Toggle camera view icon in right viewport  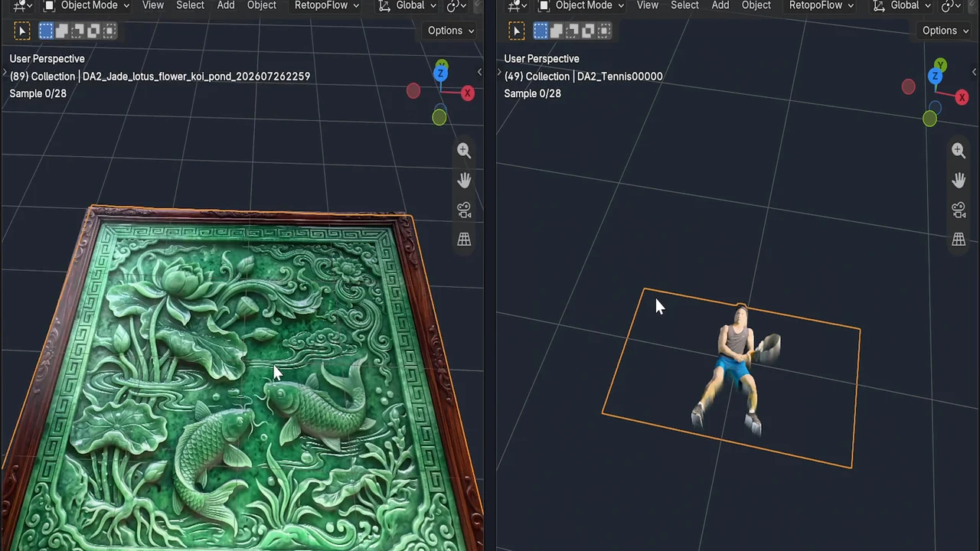959,210
